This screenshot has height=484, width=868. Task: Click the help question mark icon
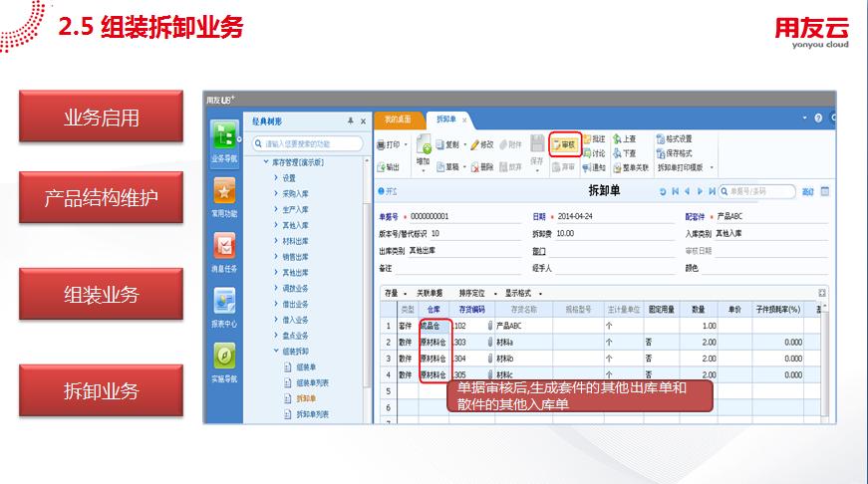coord(818,119)
